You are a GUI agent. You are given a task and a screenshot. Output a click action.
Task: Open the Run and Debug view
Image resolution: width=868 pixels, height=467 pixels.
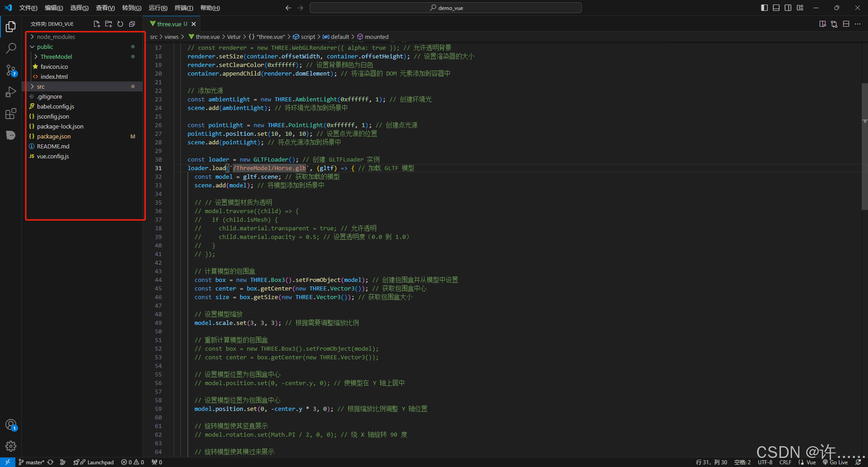click(x=11, y=92)
